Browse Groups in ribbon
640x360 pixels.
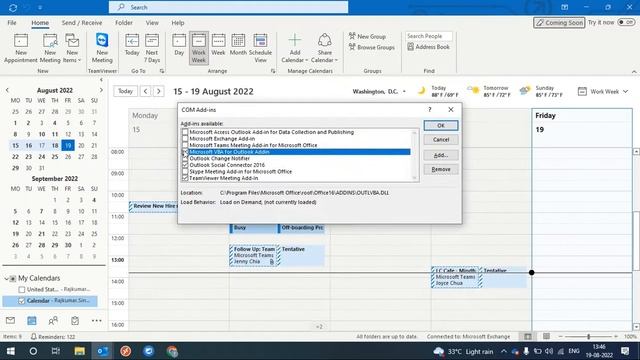372,47
